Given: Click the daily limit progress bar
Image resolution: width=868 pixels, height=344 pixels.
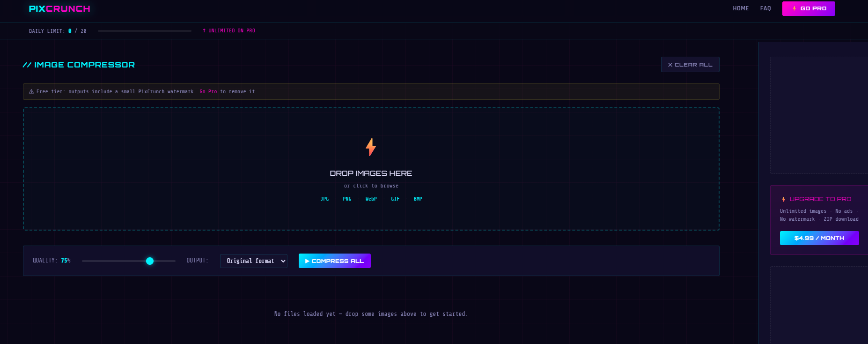Looking at the screenshot, I should click(145, 31).
